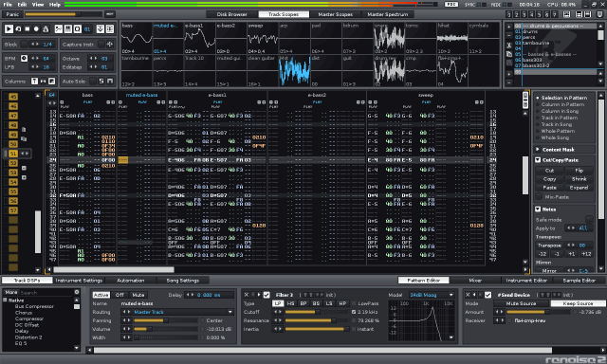This screenshot has width=607, height=364.
Task: Expand the Content Mask section
Action: pos(538,150)
